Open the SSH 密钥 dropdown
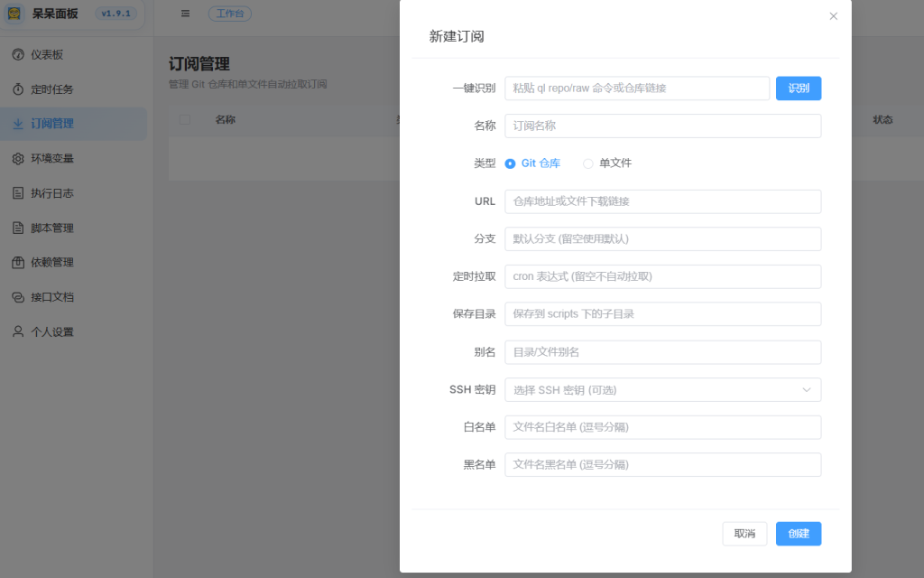The image size is (924, 578). [x=662, y=389]
